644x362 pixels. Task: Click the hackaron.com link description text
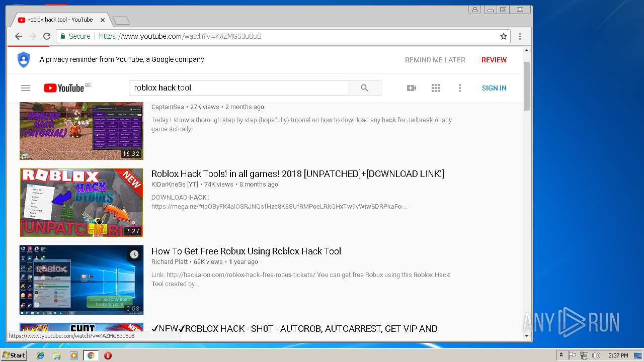tap(300, 280)
